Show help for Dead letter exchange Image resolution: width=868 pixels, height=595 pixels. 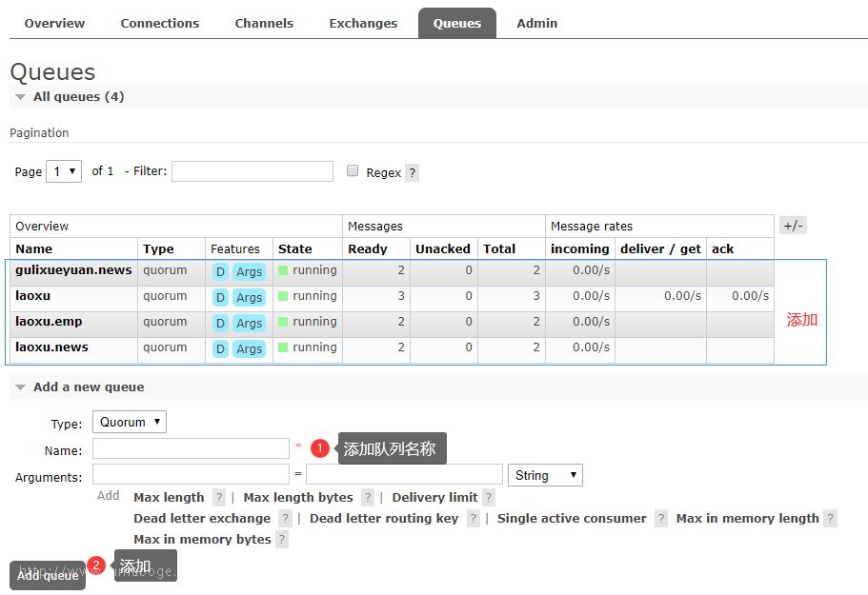tap(285, 519)
